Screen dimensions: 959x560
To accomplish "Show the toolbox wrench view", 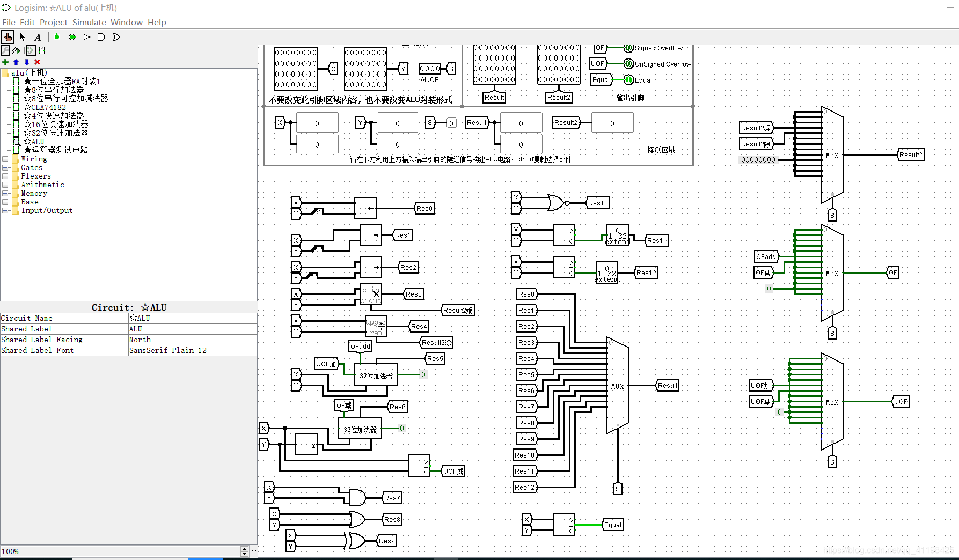I will (x=5, y=50).
